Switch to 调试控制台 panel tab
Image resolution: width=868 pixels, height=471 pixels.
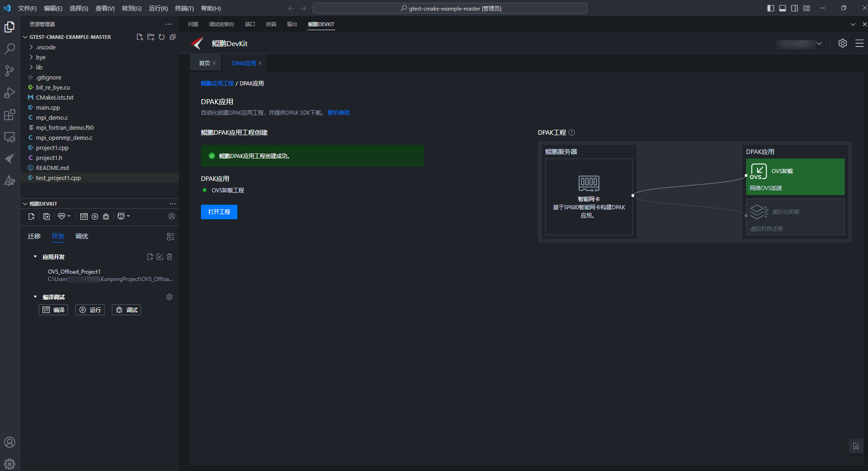click(221, 24)
